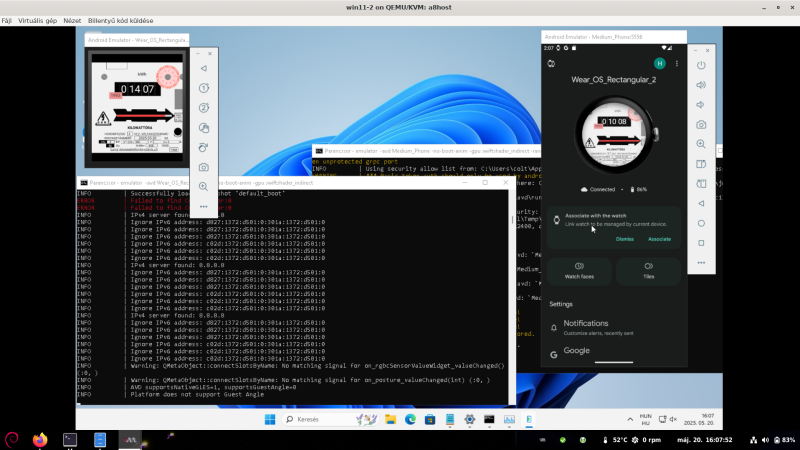This screenshot has width=800, height=450.
Task: Open Firefox from the host panel
Action: [40, 439]
